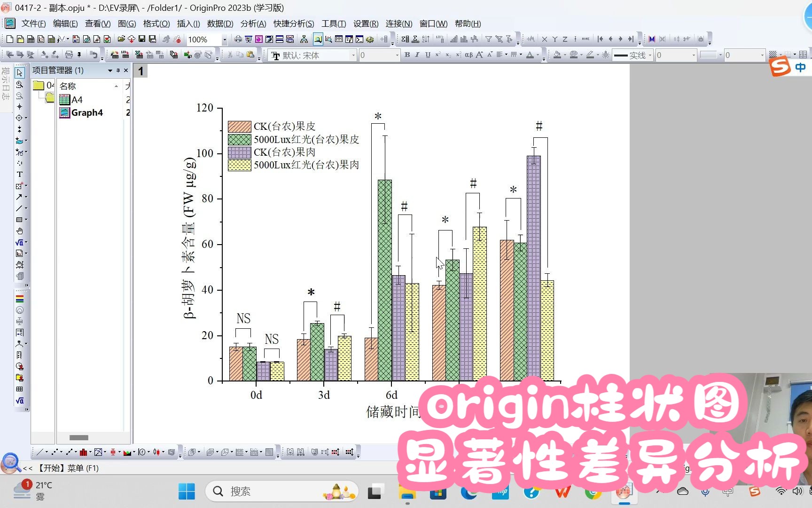The width and height of the screenshot is (812, 508).
Task: Open the 文件(F) menu
Action: click(x=33, y=24)
